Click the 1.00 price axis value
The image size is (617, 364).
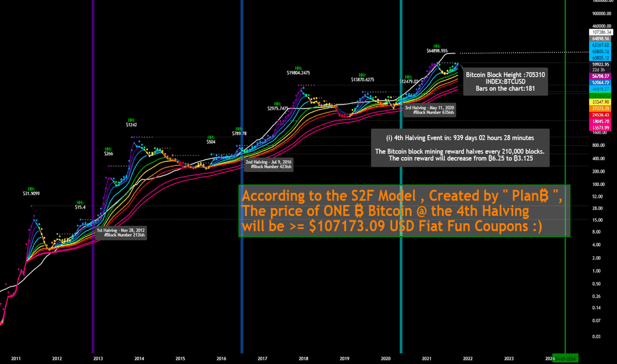596,271
